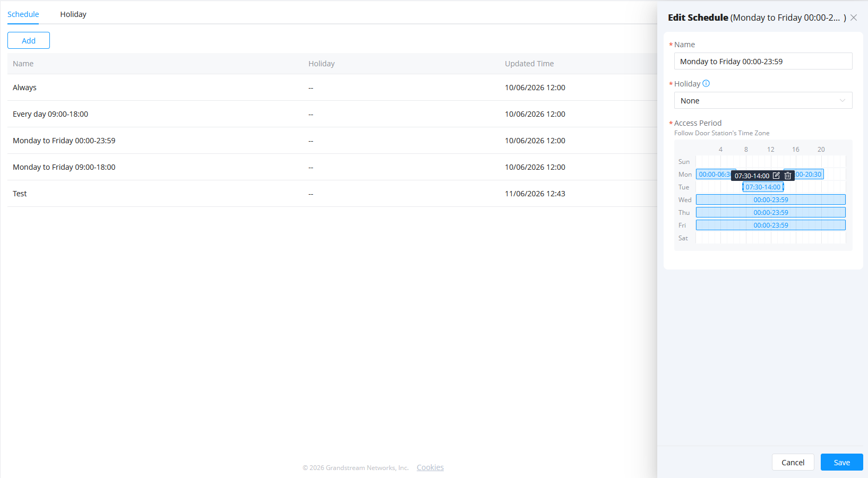The image size is (868, 478).
Task: Click the Name column header
Action: pos(23,64)
